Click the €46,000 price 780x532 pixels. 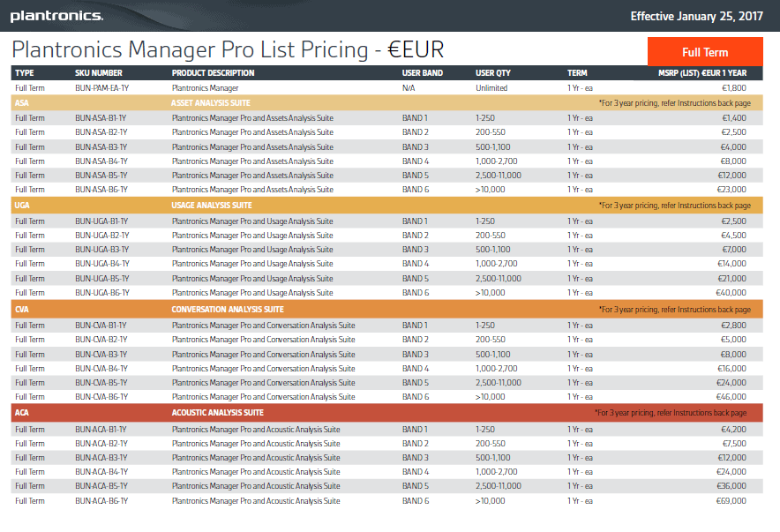(x=731, y=397)
